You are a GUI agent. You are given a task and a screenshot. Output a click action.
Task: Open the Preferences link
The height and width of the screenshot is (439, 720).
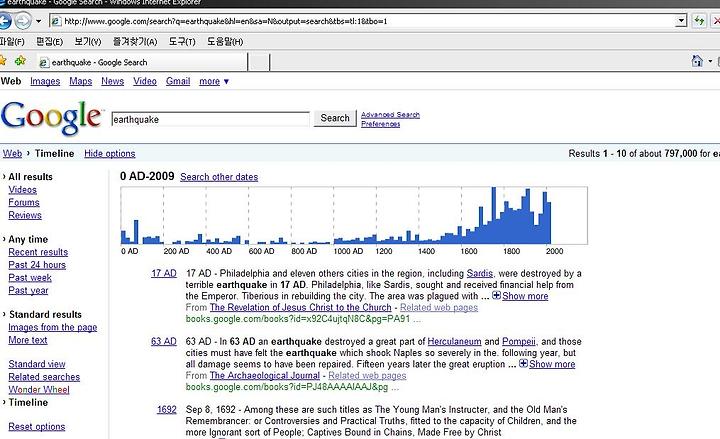point(380,124)
